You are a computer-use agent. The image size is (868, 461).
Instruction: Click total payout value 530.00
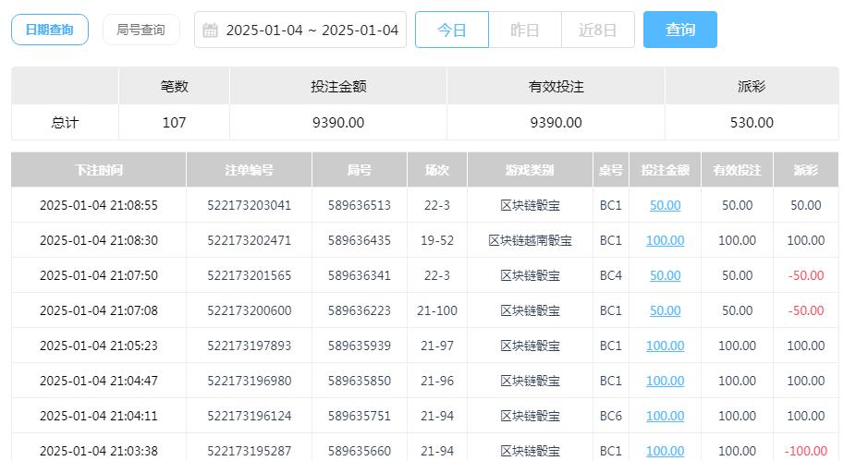pos(752,122)
